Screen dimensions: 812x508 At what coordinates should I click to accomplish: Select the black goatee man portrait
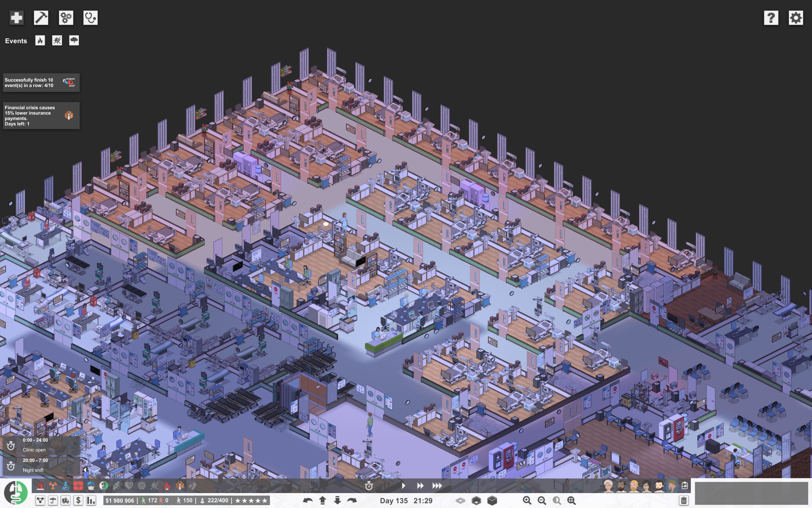tap(659, 486)
